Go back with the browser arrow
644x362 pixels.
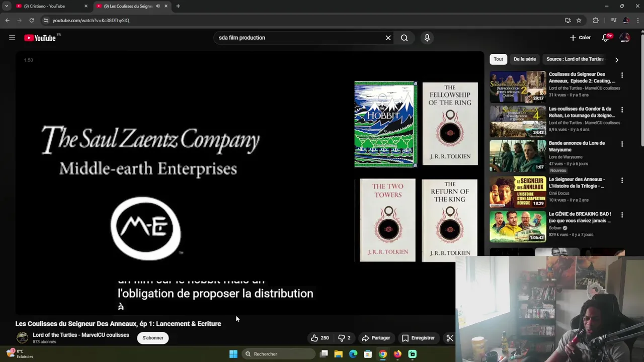point(7,20)
